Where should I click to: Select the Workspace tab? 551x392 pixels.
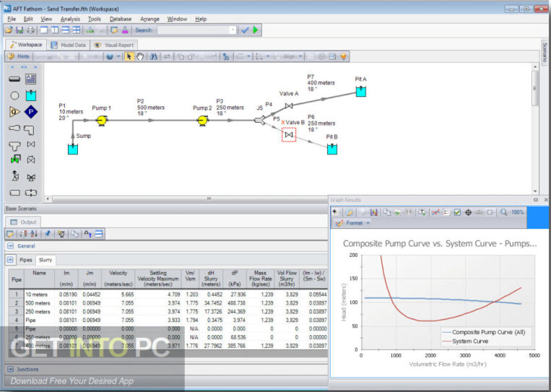pos(26,45)
